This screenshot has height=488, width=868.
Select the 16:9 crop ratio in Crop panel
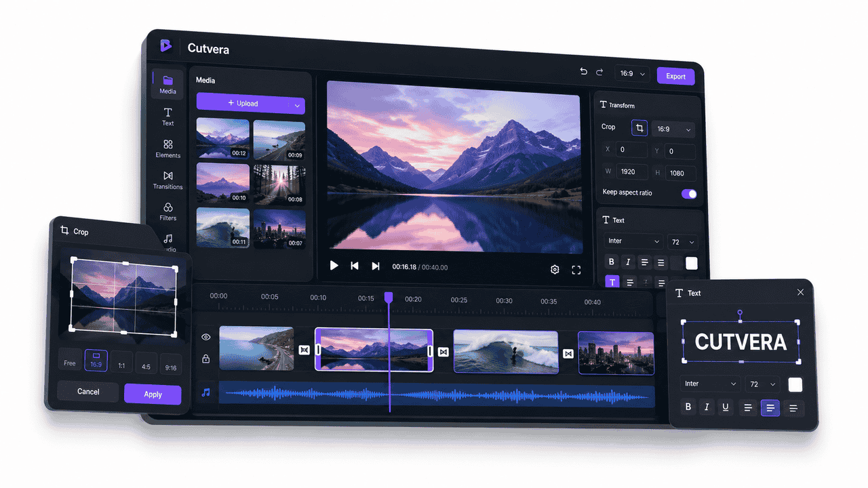pyautogui.click(x=96, y=361)
